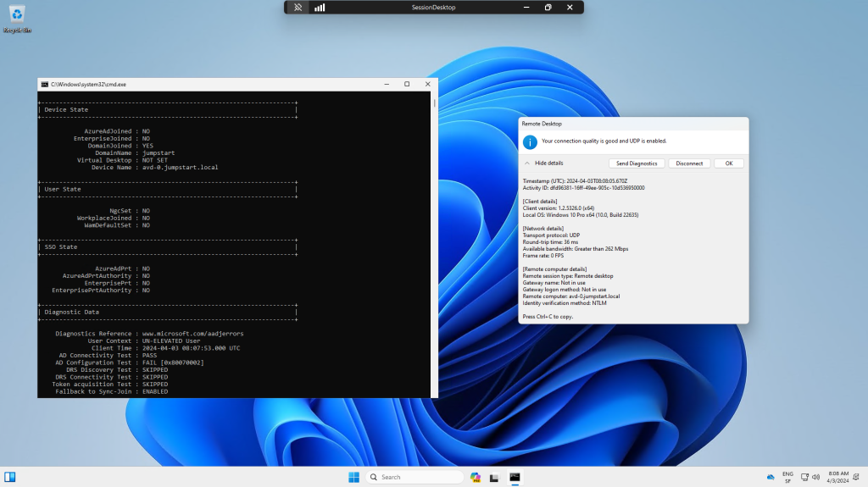Switch to the Command Prompt taskbar icon

pos(515,477)
